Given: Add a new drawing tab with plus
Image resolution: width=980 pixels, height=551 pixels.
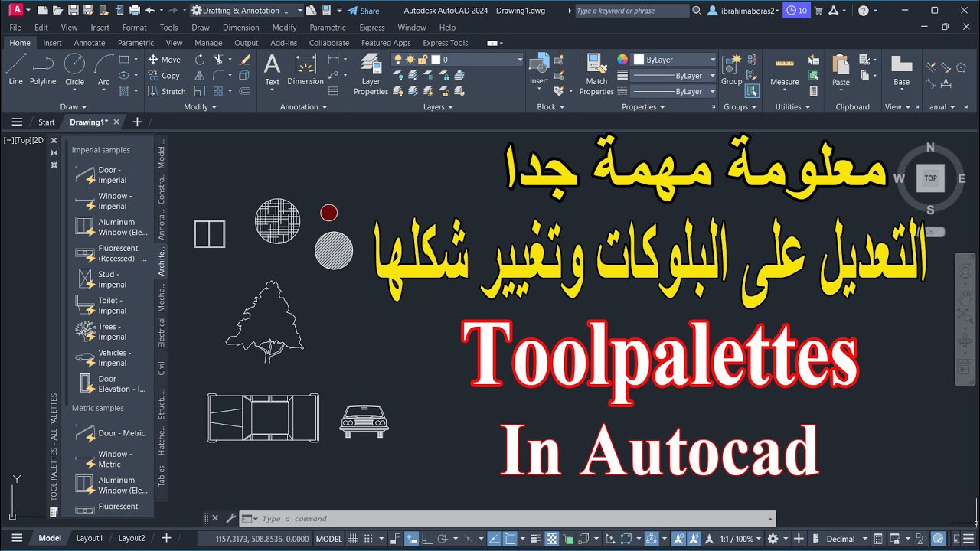Looking at the screenshot, I should pos(137,122).
